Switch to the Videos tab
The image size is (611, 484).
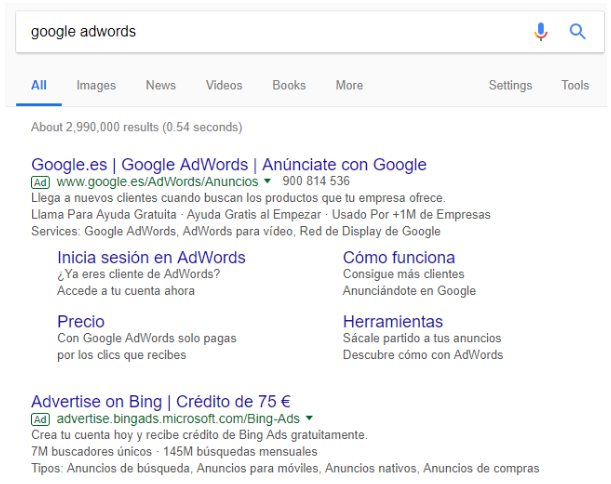[224, 85]
